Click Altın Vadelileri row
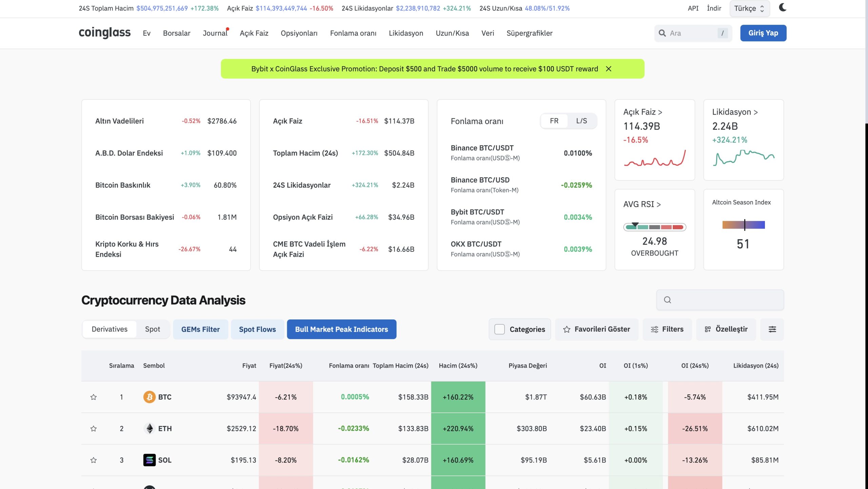Image resolution: width=868 pixels, height=489 pixels. point(166,121)
